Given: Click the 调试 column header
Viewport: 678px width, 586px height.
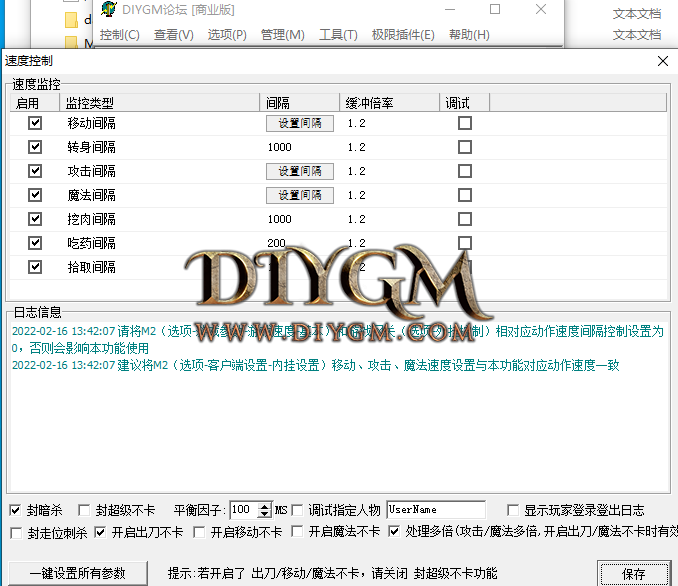Looking at the screenshot, I should [x=464, y=103].
